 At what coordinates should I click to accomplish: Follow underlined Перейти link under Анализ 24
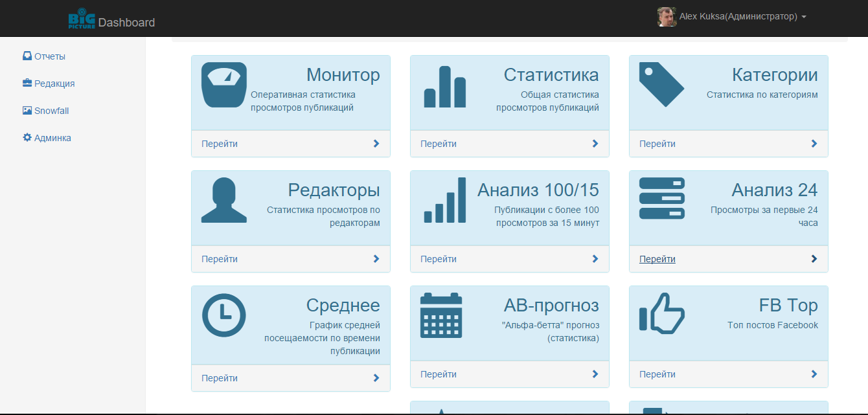click(x=657, y=259)
